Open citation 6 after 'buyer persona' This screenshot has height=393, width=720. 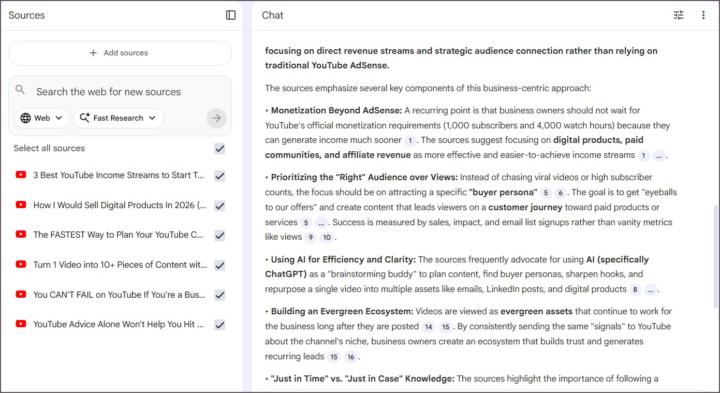(560, 193)
